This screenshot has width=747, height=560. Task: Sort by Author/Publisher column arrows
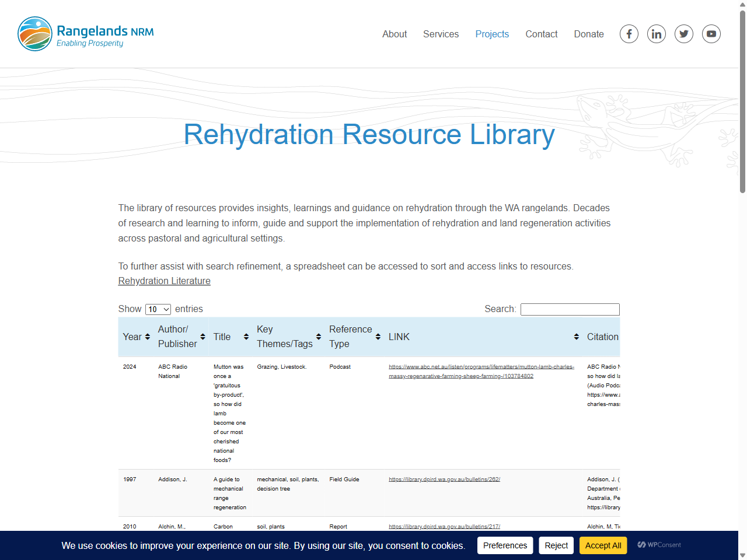tap(203, 337)
